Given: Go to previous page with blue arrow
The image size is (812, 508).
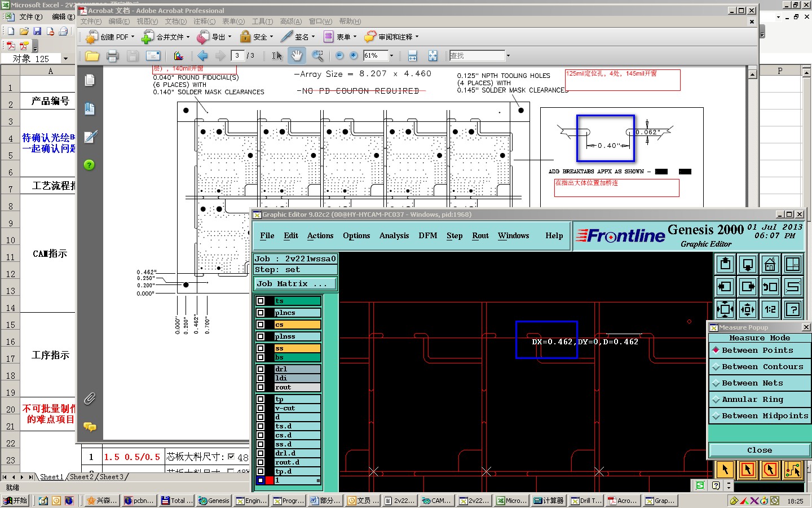Looking at the screenshot, I should [203, 56].
